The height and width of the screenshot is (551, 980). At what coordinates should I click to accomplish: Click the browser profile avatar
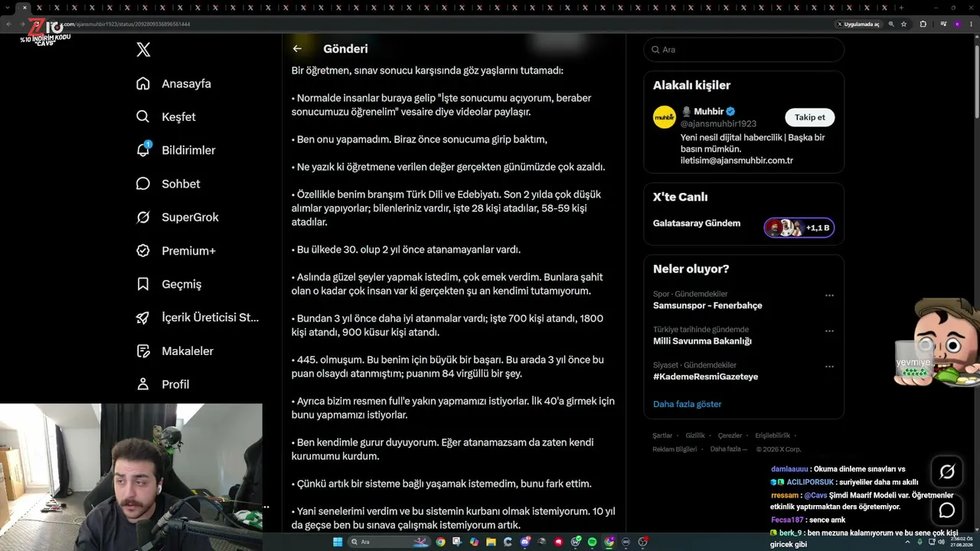[957, 24]
